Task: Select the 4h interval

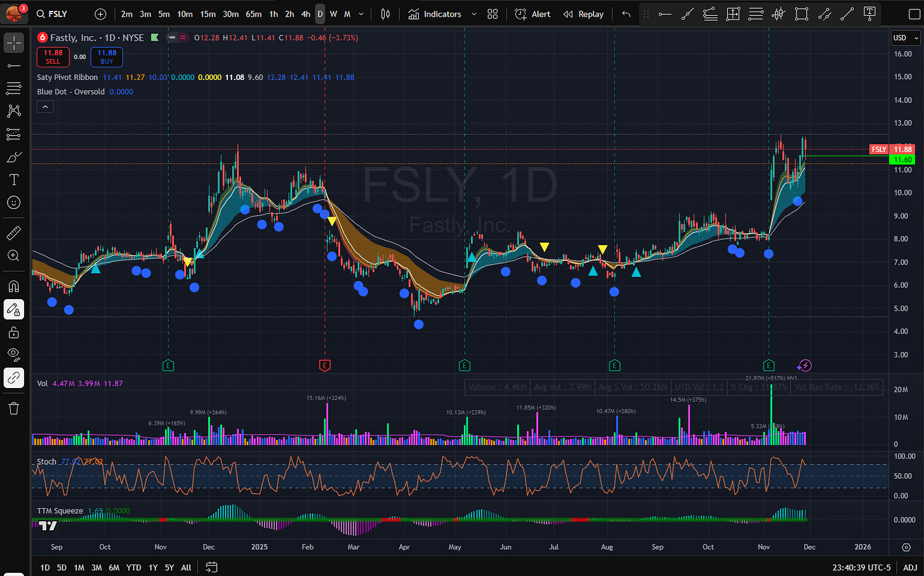Action: coord(306,14)
